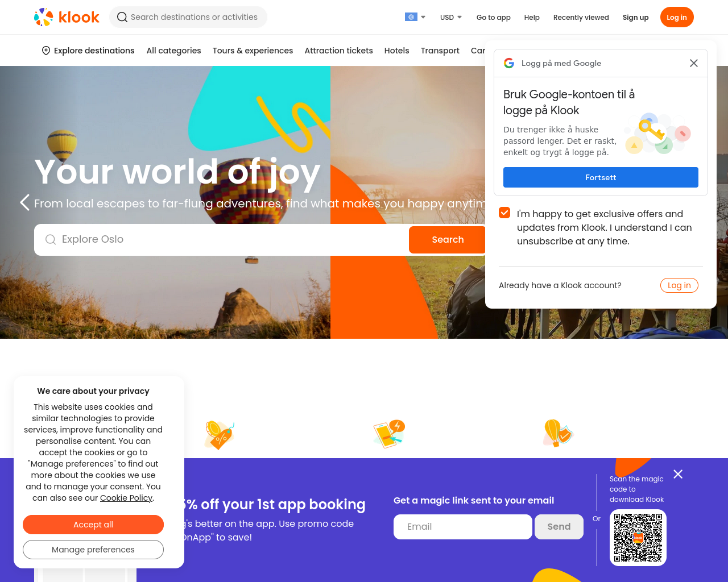Go to previous hero banner slide
The height and width of the screenshot is (582, 728).
point(24,202)
